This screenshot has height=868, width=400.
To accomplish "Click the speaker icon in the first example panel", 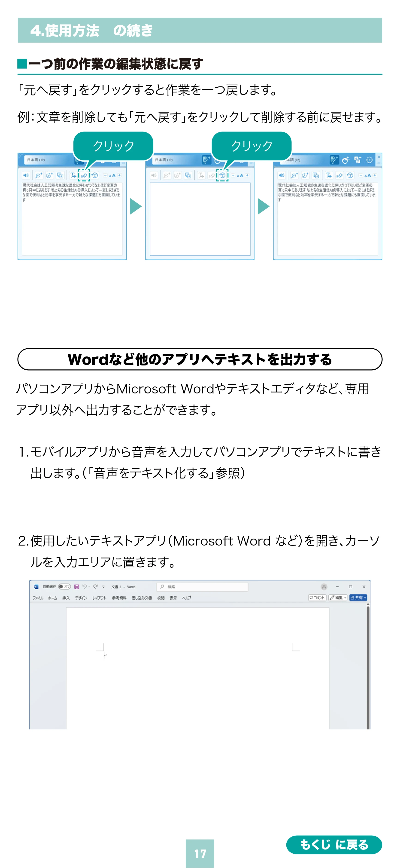I will pos(26,175).
